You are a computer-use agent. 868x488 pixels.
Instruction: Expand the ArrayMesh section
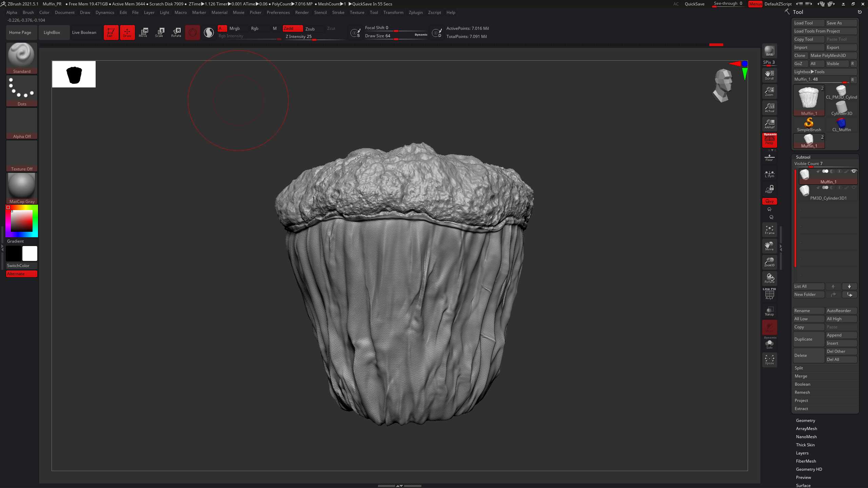806,429
